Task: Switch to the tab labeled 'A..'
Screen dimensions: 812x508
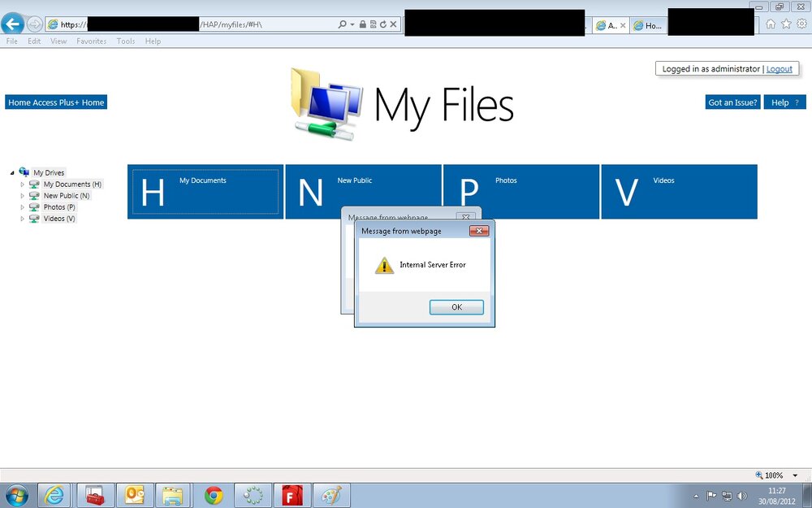Action: pos(607,25)
